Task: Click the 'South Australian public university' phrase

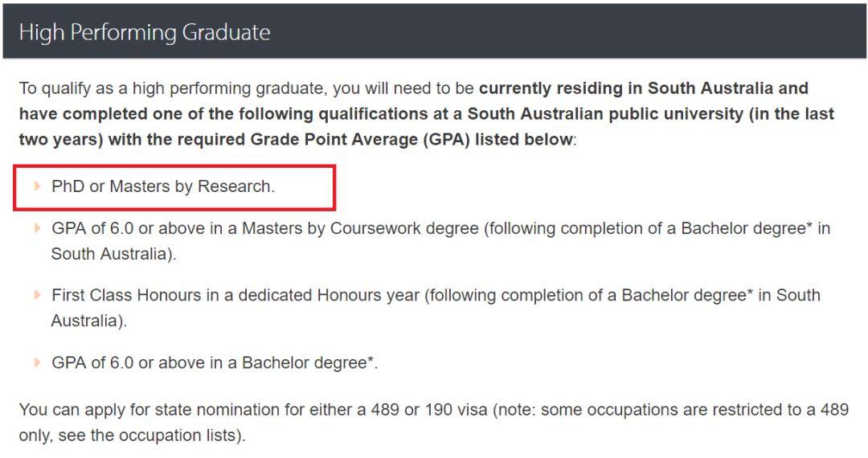Action: click(x=606, y=114)
